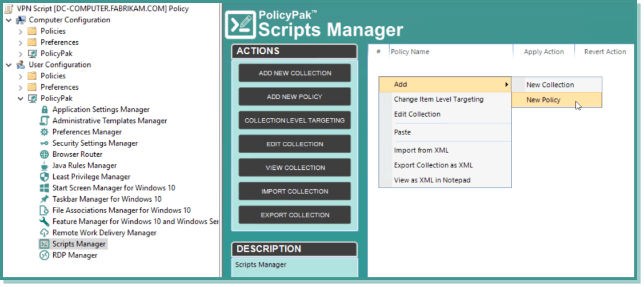Click the COLLECTION LEVEL TARGETING button

(294, 121)
